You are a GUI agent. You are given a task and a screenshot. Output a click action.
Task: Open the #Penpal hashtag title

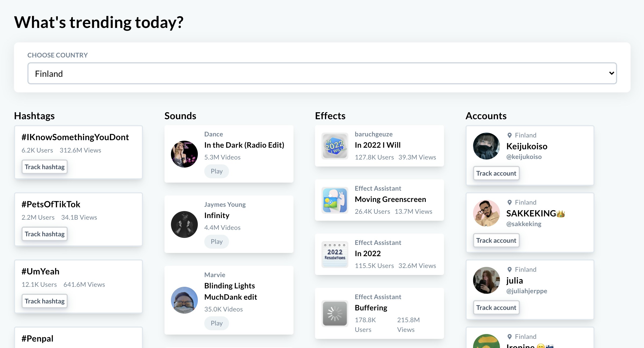point(37,339)
